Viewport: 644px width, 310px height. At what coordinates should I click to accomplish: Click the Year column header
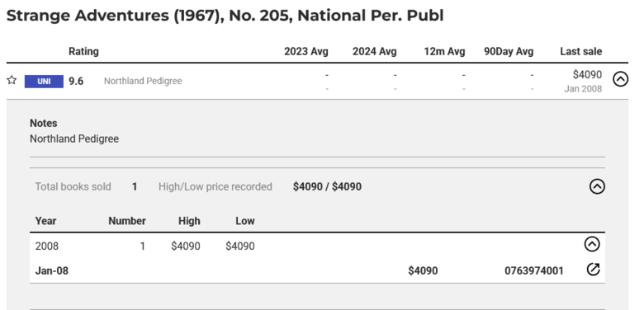(45, 221)
